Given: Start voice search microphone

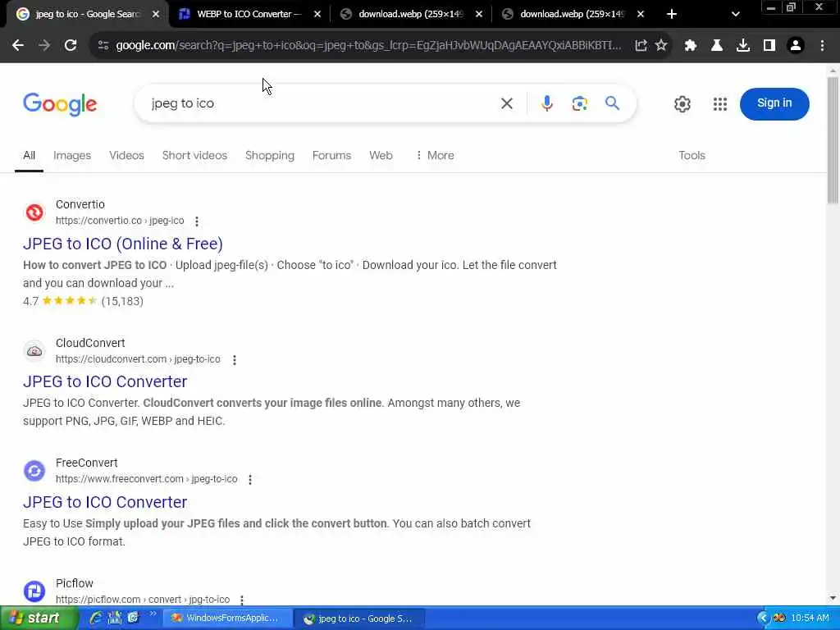Looking at the screenshot, I should (546, 103).
